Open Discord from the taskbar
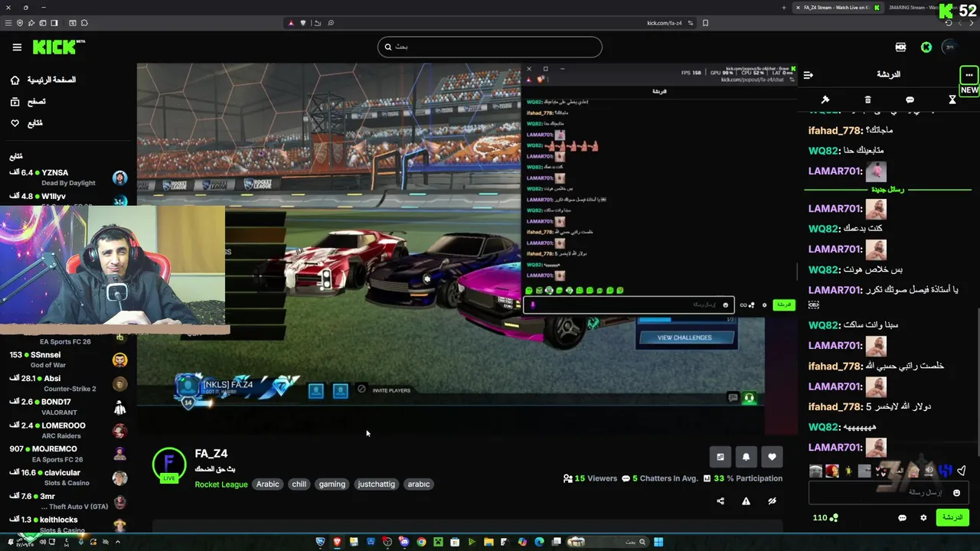The image size is (980, 551). point(404,542)
